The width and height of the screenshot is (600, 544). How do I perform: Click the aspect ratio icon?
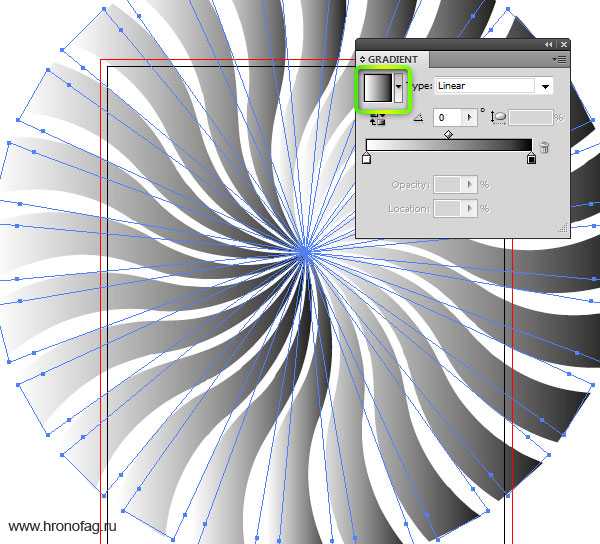499,117
